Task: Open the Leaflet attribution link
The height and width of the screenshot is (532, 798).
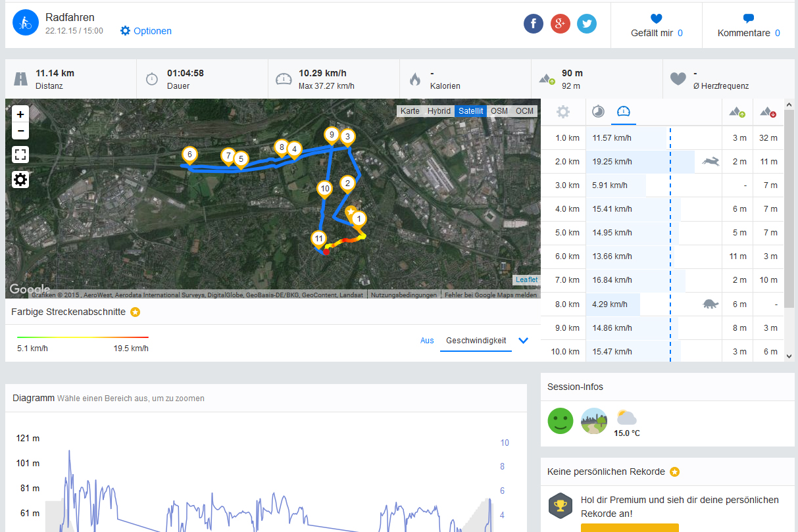Action: click(526, 280)
